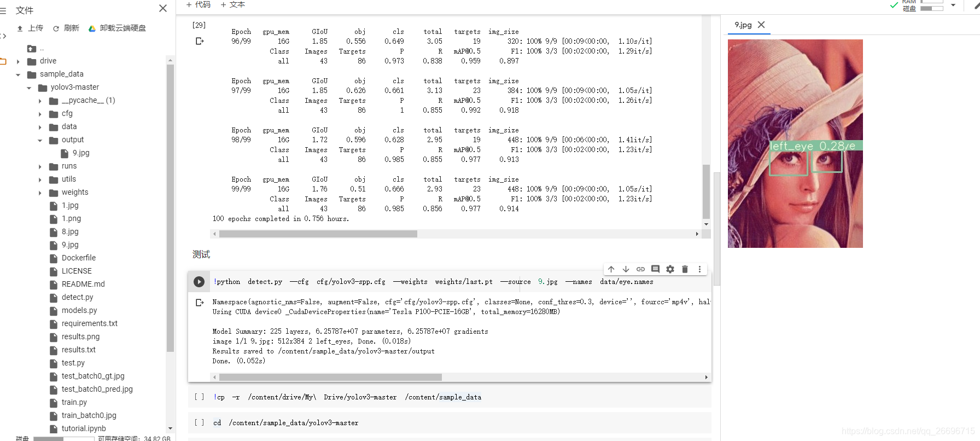Collapse the output folder
980x441 pixels.
[40, 140]
